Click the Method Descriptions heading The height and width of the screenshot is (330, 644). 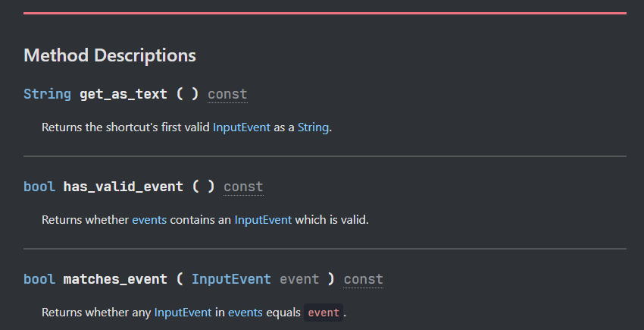click(x=110, y=55)
